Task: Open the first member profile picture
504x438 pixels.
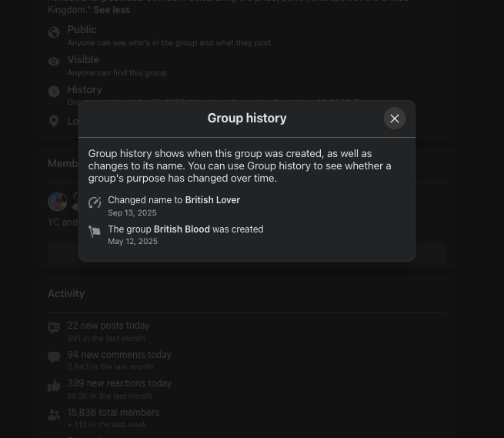Action: [58, 202]
